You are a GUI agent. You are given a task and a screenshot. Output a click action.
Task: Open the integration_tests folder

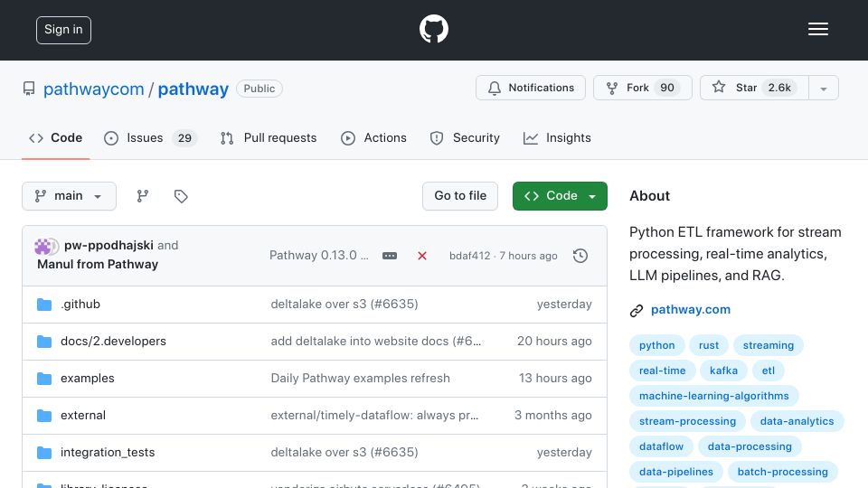[108, 453]
